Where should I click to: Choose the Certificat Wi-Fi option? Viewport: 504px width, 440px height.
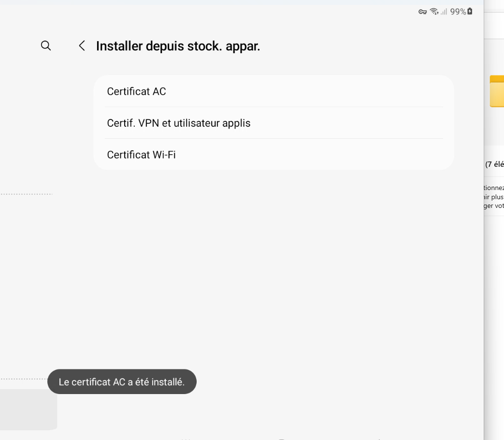pos(141,155)
